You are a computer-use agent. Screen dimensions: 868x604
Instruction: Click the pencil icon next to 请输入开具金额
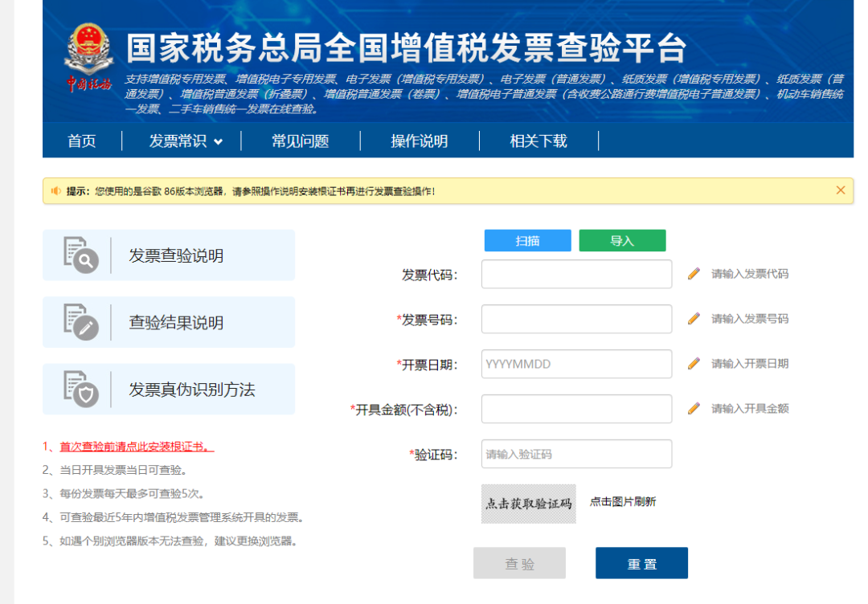pos(694,408)
